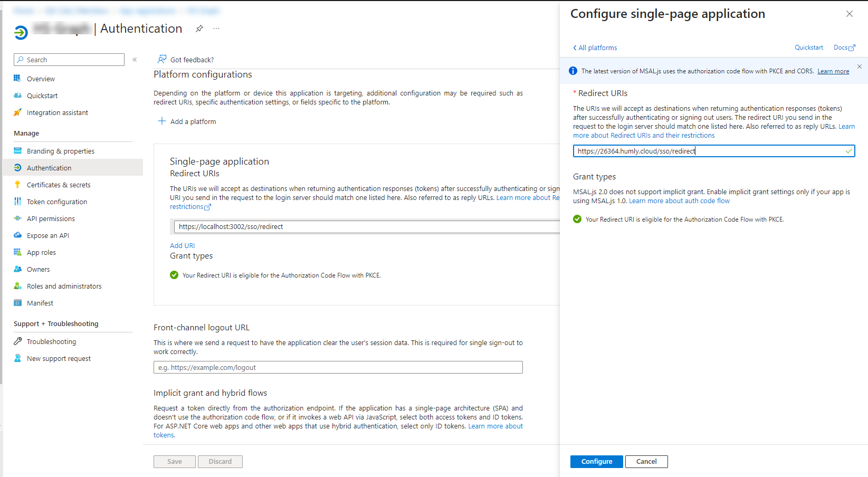This screenshot has height=477, width=868.
Task: Open the Manifest editor
Action: pyautogui.click(x=40, y=303)
